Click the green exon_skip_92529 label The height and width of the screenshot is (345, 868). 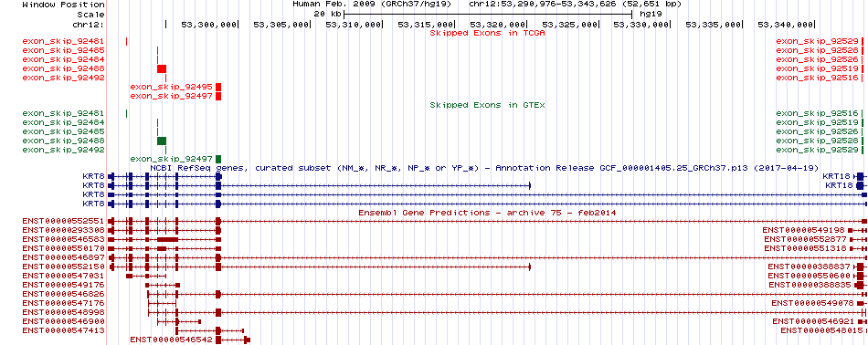(817, 150)
